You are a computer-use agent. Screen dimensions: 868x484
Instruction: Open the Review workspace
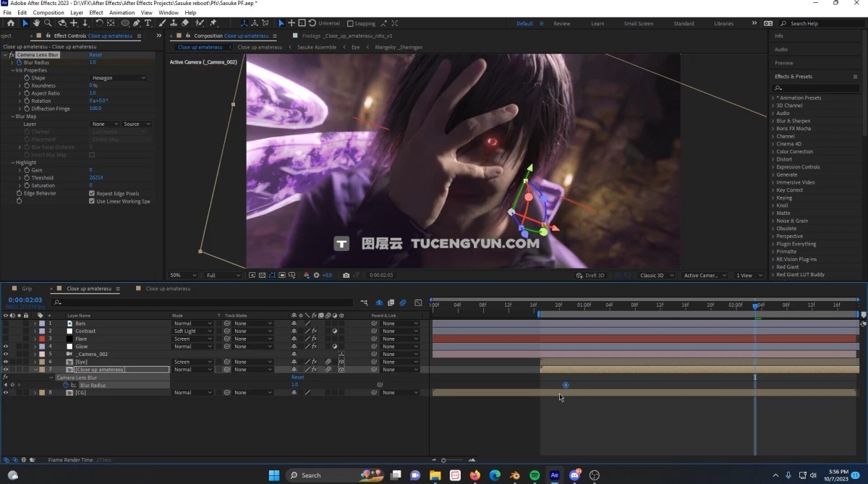(562, 23)
